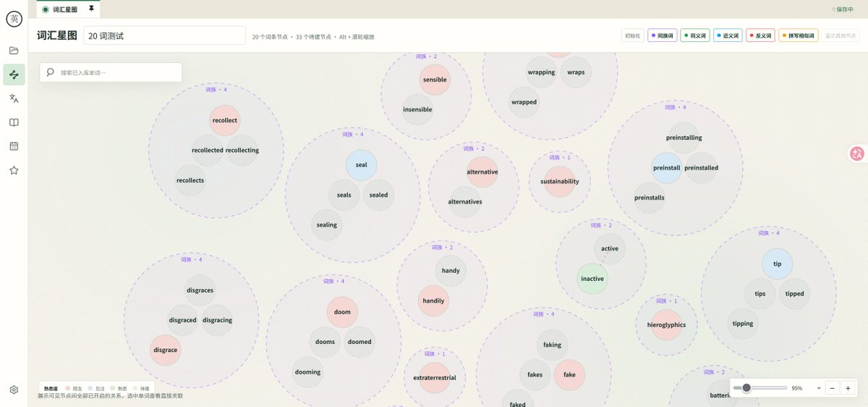Select the 'recollected' word node
Screen dimensions: 868x407
pyautogui.click(x=208, y=150)
